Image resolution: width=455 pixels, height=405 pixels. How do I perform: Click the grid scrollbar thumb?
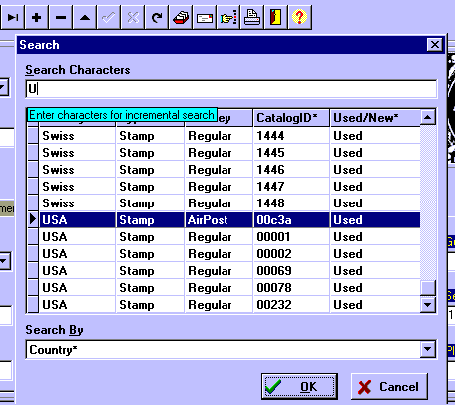[428, 288]
